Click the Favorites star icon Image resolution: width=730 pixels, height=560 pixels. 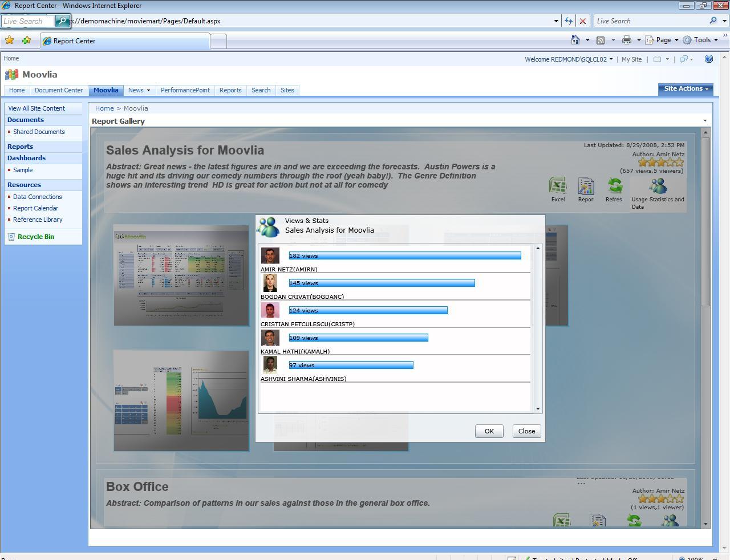coord(9,40)
